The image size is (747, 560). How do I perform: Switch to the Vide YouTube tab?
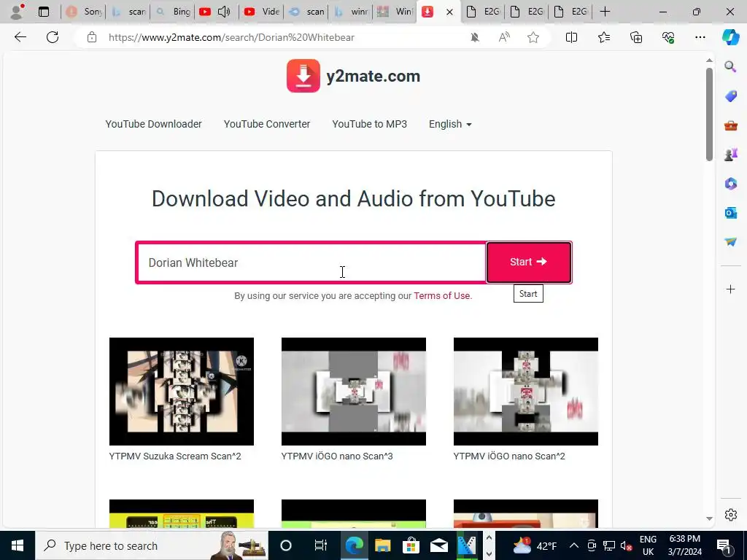[x=262, y=12]
